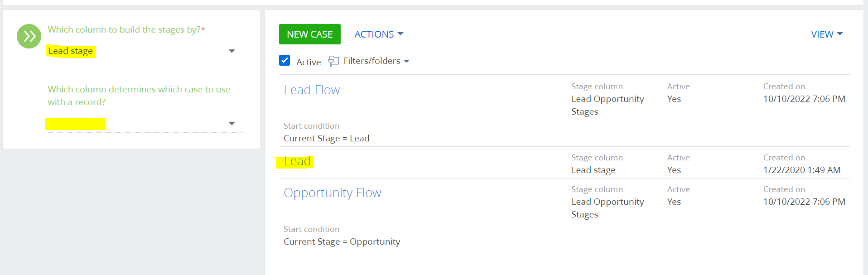Open the Opportunity Flow case
The width and height of the screenshot is (868, 275).
click(x=333, y=193)
